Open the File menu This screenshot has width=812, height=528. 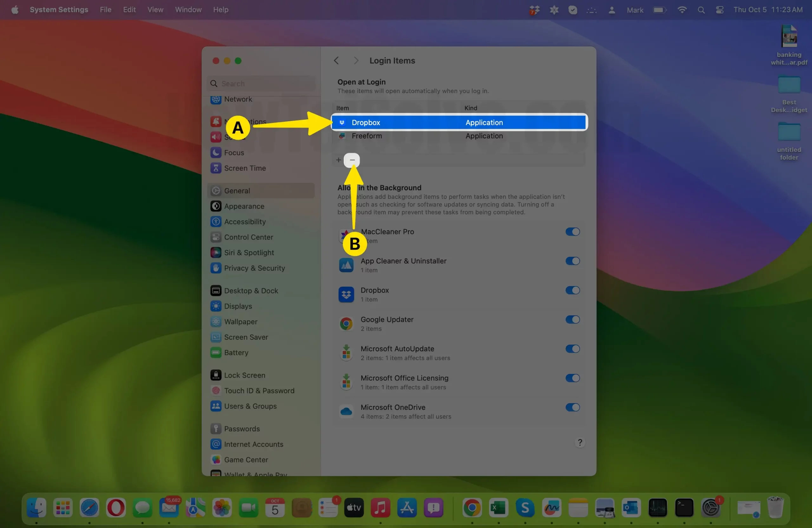(x=105, y=10)
